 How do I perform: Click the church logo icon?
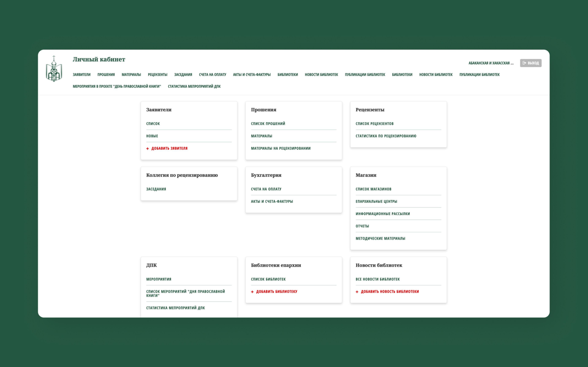coord(54,69)
